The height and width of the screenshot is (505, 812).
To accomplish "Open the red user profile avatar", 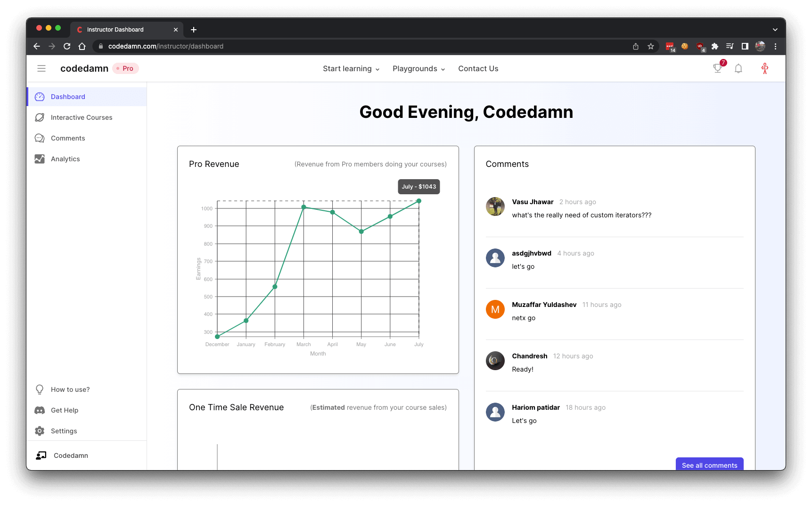I will coord(764,68).
